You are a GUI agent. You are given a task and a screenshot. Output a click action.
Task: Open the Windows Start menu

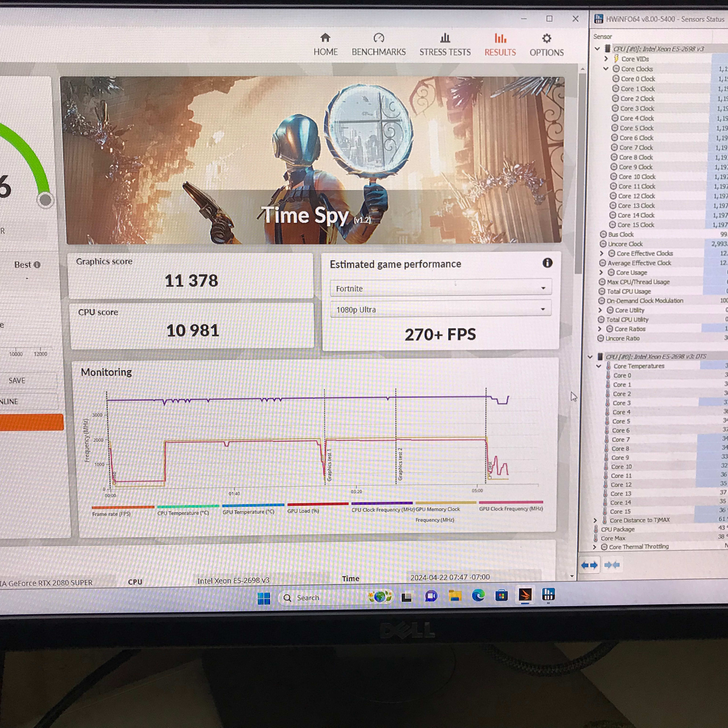pyautogui.click(x=264, y=598)
